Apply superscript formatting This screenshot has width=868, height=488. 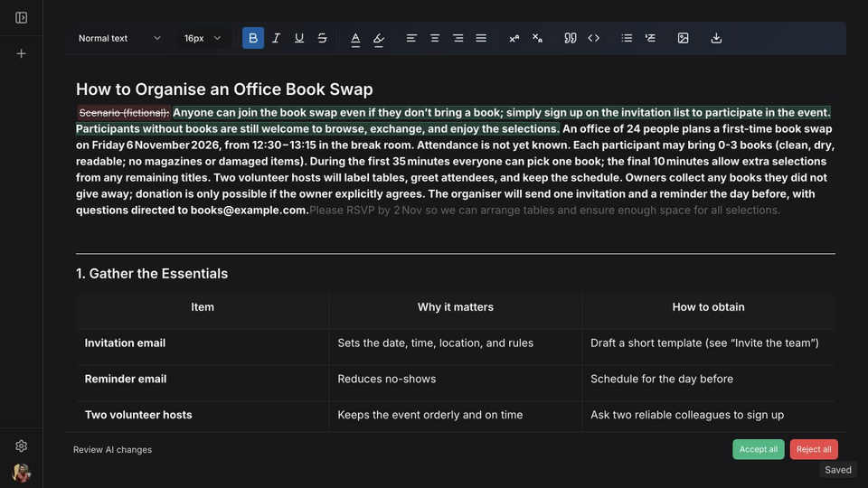(514, 38)
